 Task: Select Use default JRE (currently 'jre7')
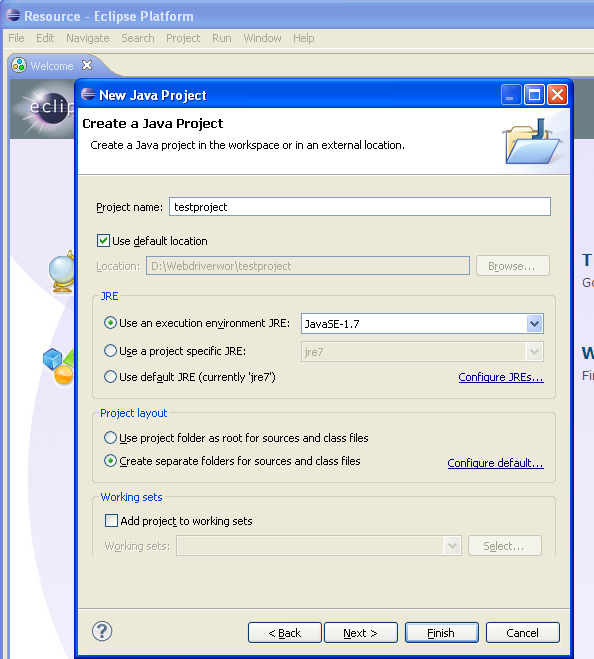[x=110, y=377]
